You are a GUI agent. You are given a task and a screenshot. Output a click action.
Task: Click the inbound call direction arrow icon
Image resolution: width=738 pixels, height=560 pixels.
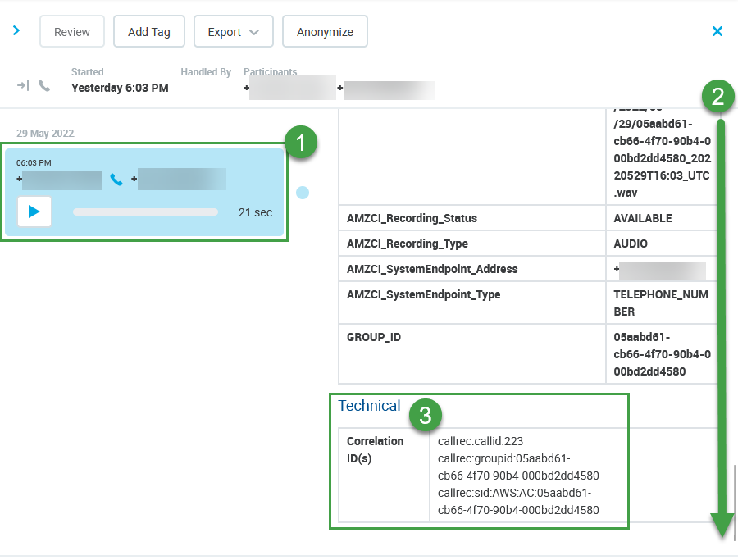click(x=23, y=85)
